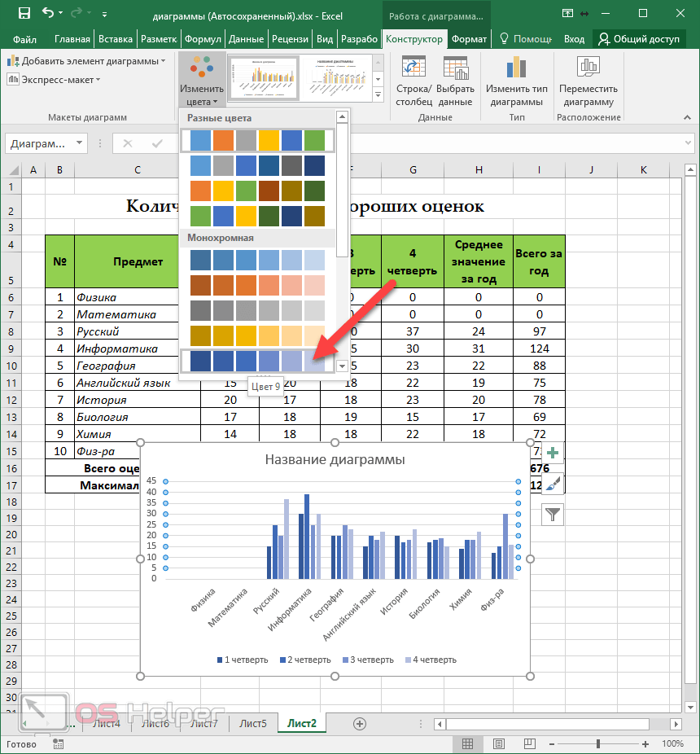700x754 pixels.
Task: Switch to the Главная tab
Action: [x=72, y=39]
